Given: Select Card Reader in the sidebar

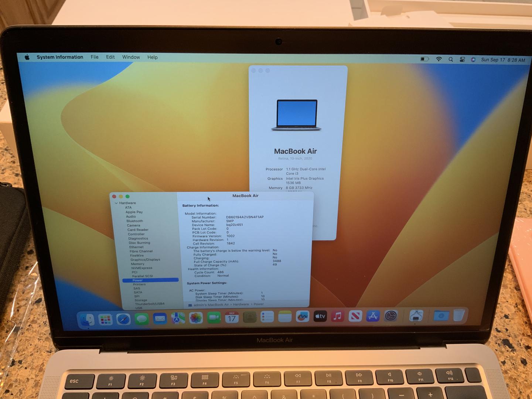Looking at the screenshot, I should point(138,230).
